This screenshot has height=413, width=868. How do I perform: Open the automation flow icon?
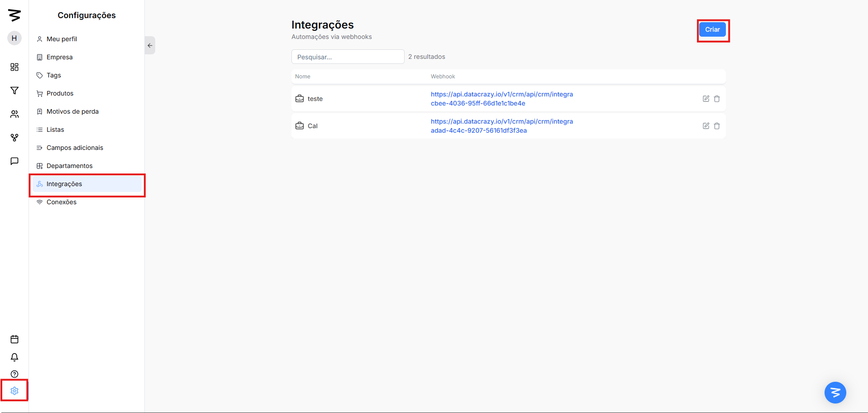[14, 138]
